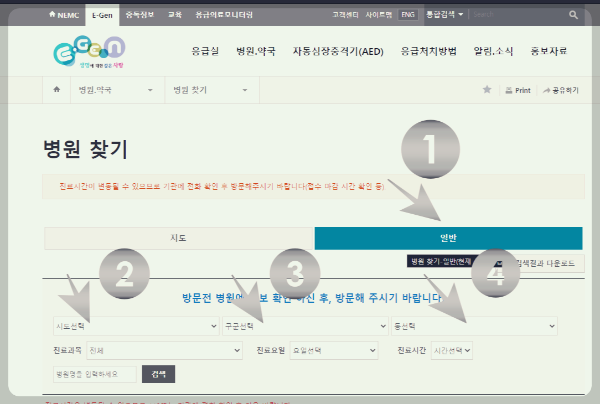
Task: Open the 알림.소식 main menu
Action: point(493,51)
